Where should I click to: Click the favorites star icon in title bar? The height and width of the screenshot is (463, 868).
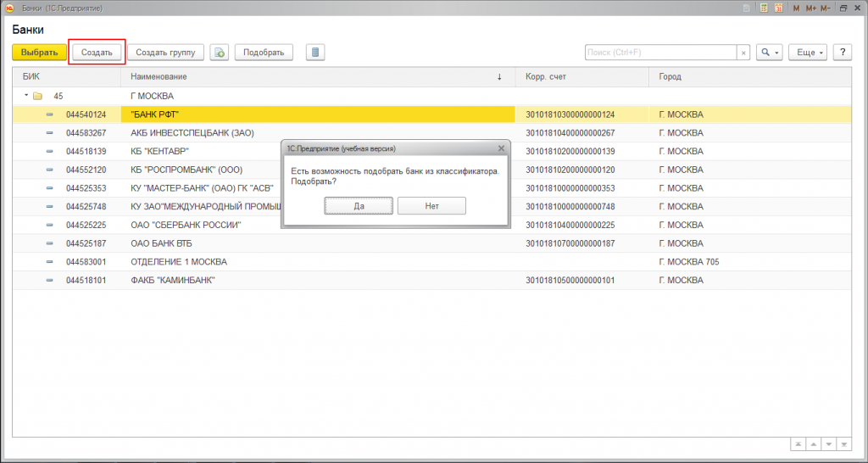point(747,8)
